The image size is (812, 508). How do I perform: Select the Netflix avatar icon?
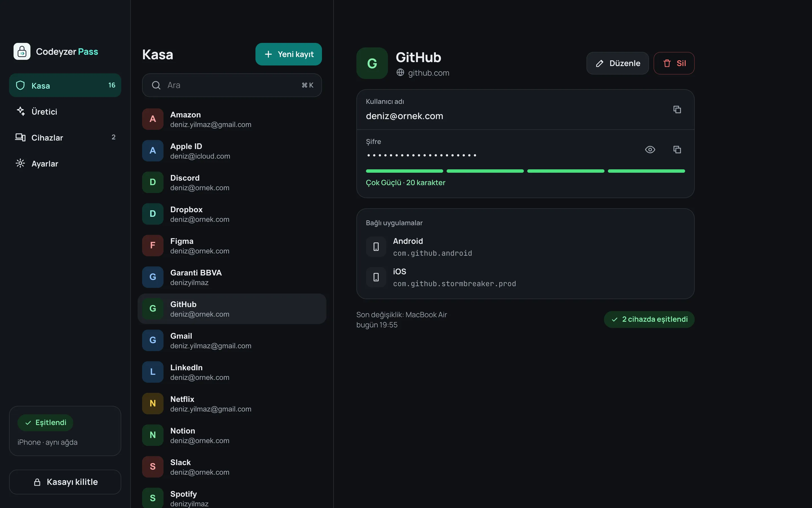[153, 403]
